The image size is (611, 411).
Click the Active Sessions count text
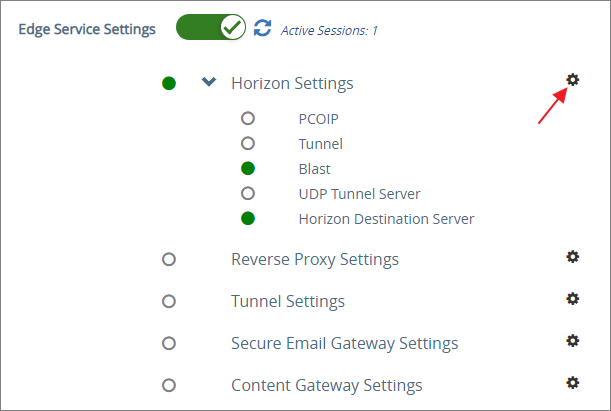tap(329, 30)
